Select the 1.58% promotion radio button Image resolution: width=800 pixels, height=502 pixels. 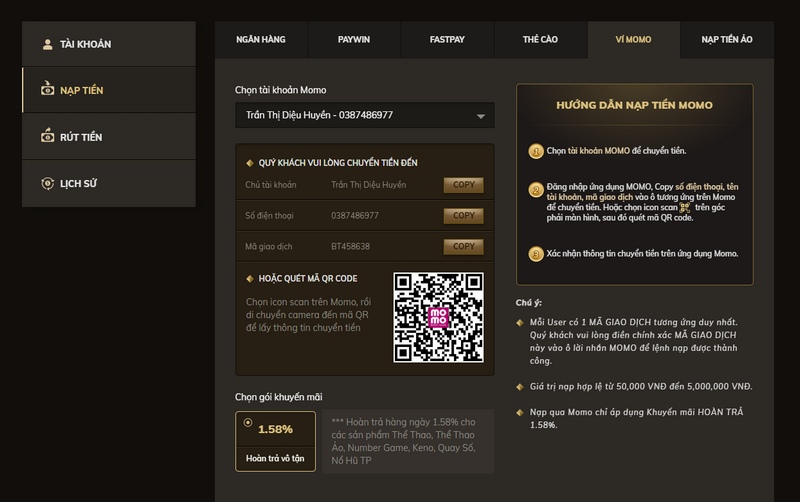click(248, 422)
